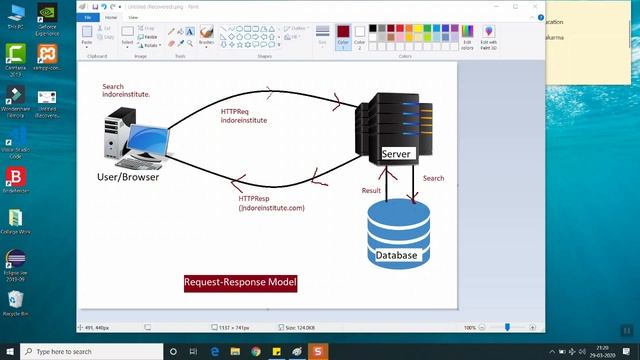Click Edit with Paint 3D

pos(489,37)
